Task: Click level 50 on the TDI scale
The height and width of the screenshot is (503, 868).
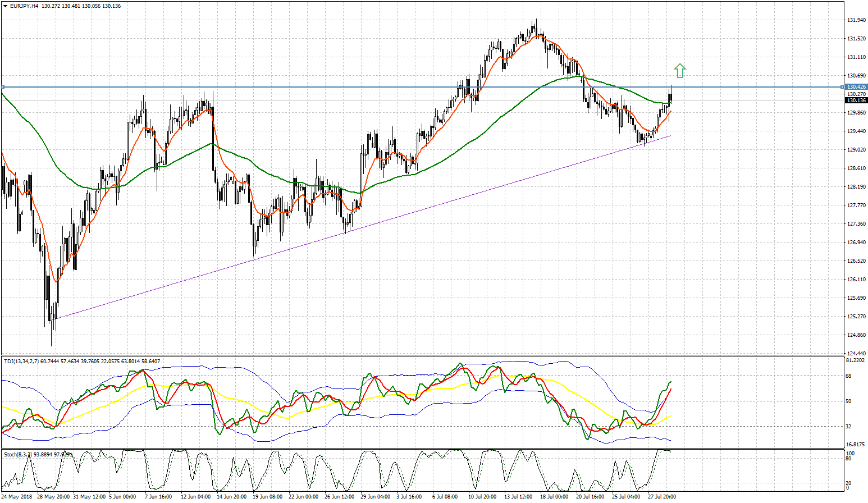Action: tap(849, 401)
